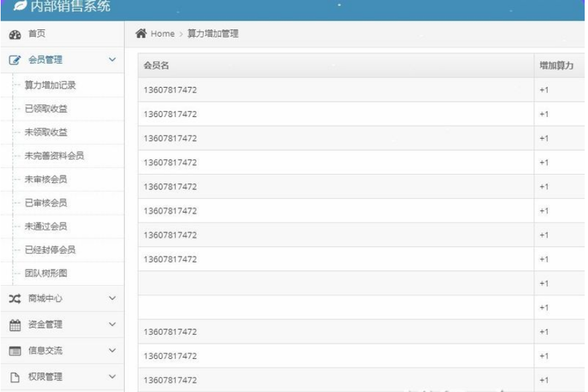Open 团队树形图 submenu item
This screenshot has width=588, height=392.
tap(46, 273)
